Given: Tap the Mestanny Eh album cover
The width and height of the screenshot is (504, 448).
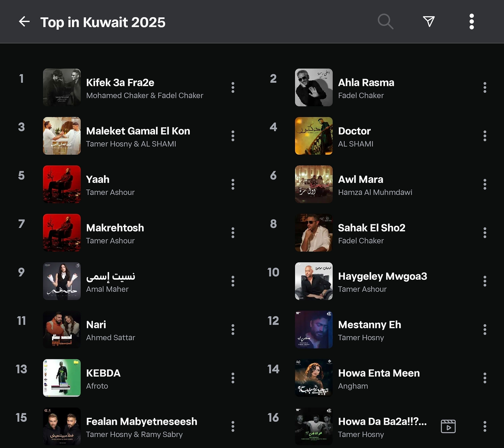Looking at the screenshot, I should pyautogui.click(x=314, y=330).
